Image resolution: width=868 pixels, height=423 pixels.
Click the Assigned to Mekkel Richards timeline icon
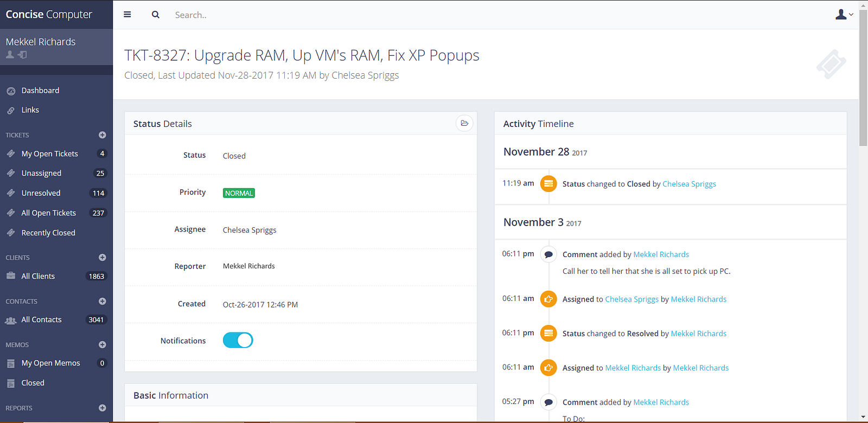tap(548, 367)
